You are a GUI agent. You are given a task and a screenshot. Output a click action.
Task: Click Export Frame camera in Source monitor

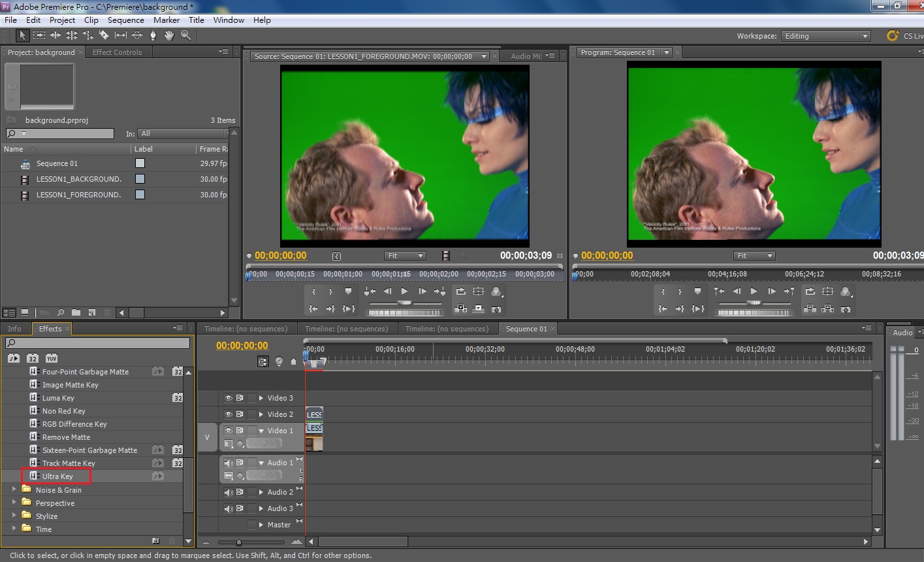tap(496, 308)
